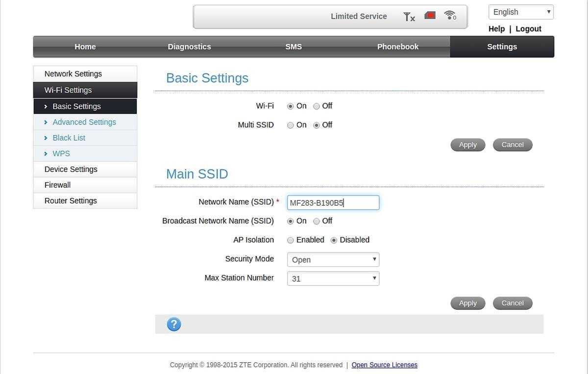
Task: Open the Security Mode dropdown
Action: (333, 259)
